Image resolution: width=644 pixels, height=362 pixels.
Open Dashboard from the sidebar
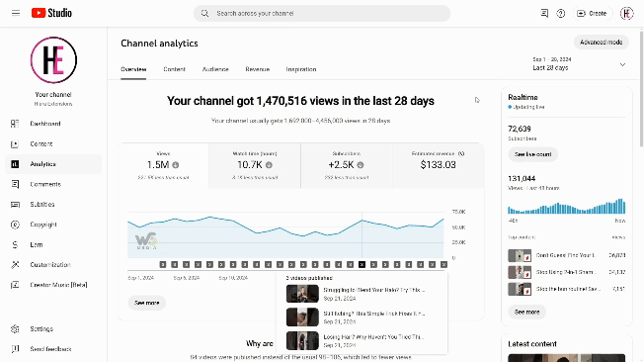pyautogui.click(x=53, y=124)
